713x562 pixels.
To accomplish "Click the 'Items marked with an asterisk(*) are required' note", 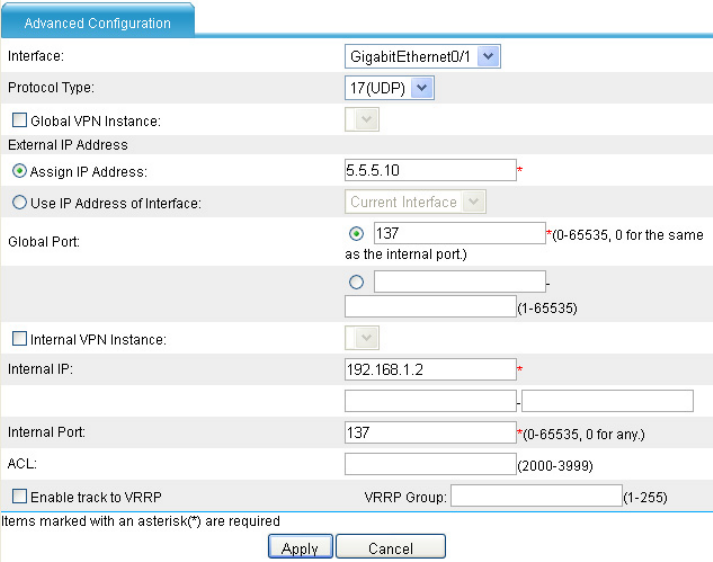I will coord(140,521).
